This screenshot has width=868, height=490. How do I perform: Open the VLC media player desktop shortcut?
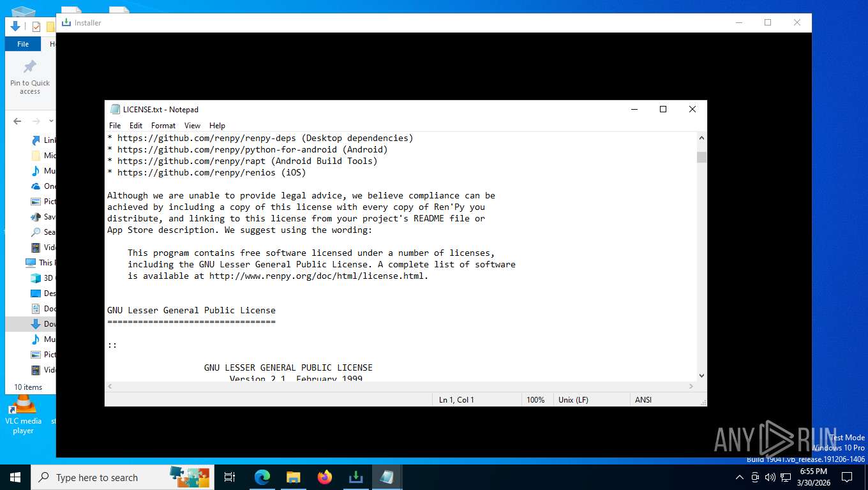pos(24,415)
